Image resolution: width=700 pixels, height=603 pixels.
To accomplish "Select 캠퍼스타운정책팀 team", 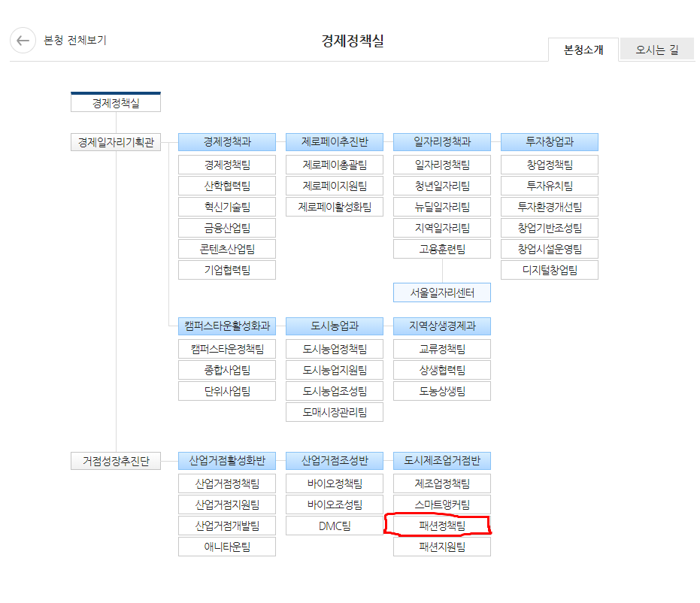I will (227, 349).
